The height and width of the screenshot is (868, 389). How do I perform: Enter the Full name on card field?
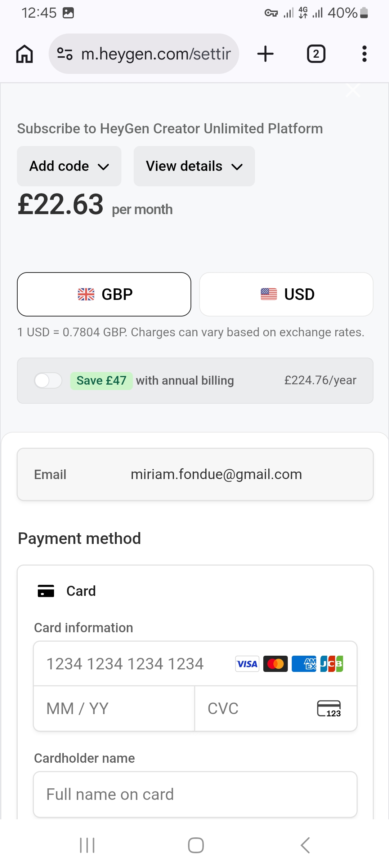click(195, 794)
